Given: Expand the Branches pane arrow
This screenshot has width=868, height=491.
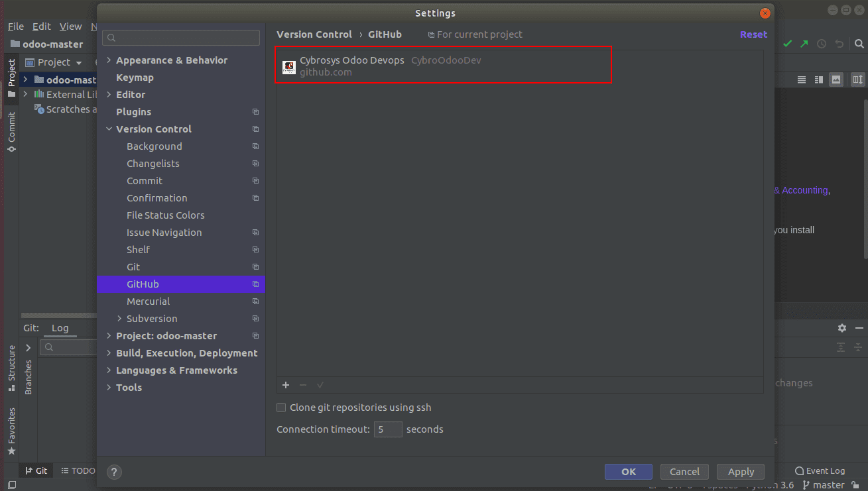Looking at the screenshot, I should click(x=29, y=347).
